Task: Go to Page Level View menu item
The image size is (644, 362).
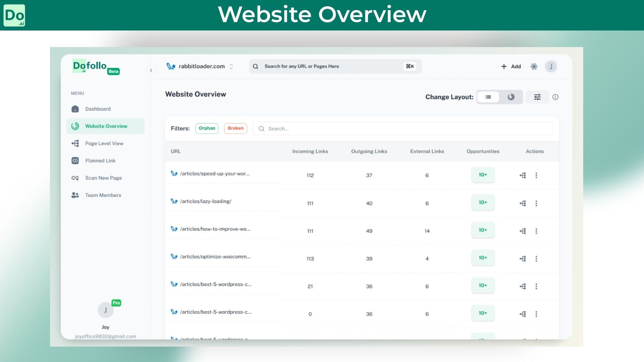Action: point(104,143)
